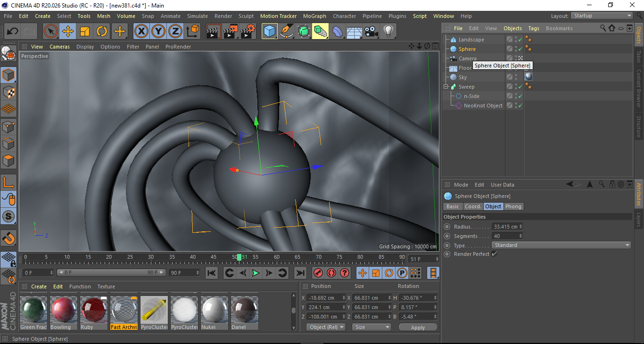Click the Rotation H stepper arrows
The height and width of the screenshot is (344, 644).
pyautogui.click(x=435, y=298)
